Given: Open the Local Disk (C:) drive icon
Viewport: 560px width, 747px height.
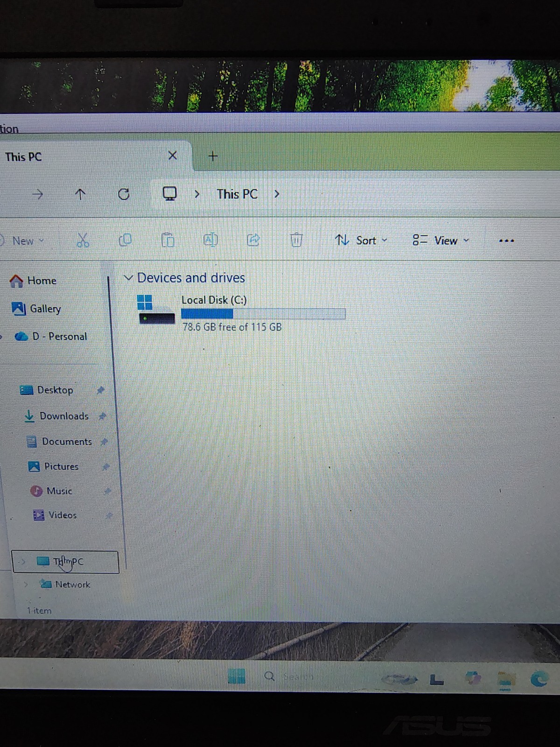Looking at the screenshot, I should tap(156, 309).
